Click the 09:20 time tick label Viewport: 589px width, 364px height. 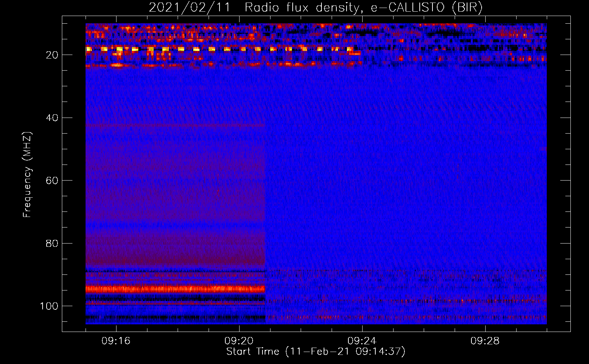tap(239, 341)
